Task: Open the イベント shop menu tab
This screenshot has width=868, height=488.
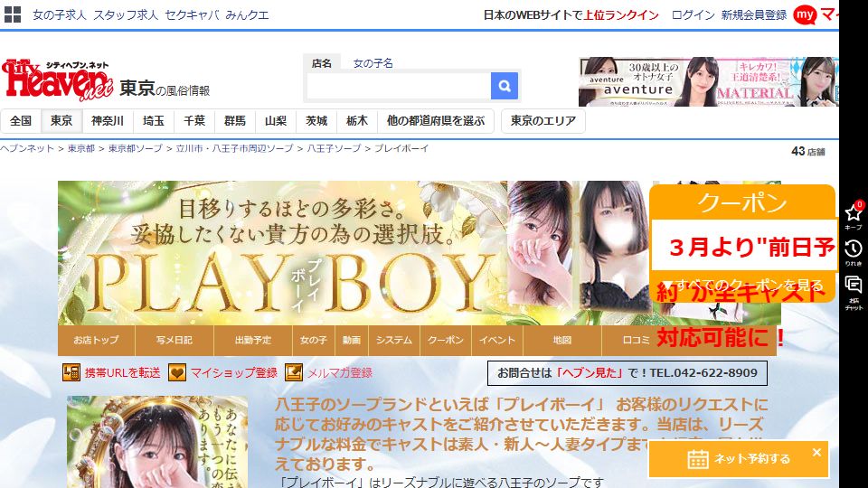Action: pyautogui.click(x=497, y=341)
